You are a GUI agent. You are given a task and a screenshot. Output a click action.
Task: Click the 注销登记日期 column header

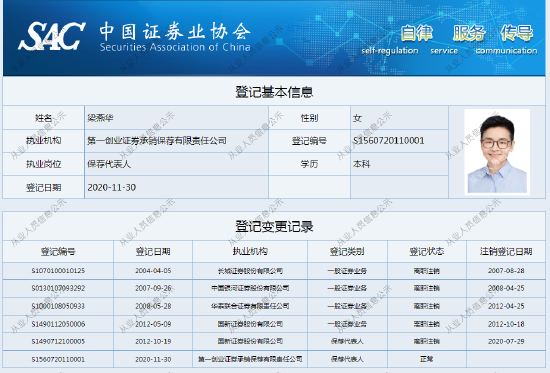pos(506,252)
